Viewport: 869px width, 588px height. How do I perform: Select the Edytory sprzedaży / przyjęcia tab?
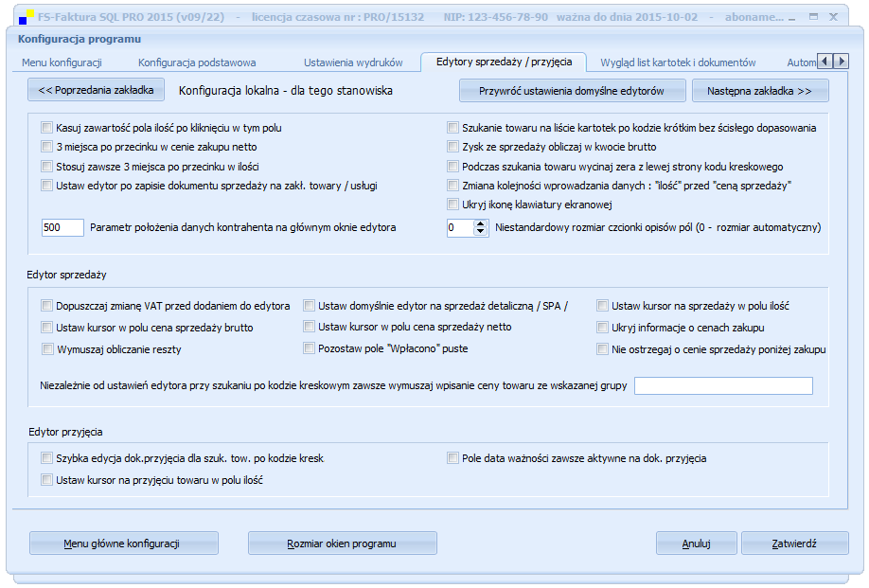tap(504, 62)
